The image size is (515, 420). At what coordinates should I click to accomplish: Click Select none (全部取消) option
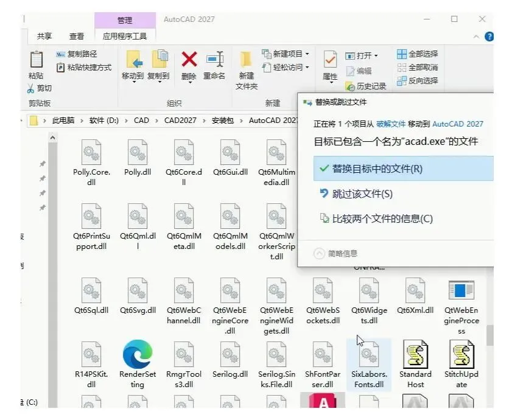418,68
